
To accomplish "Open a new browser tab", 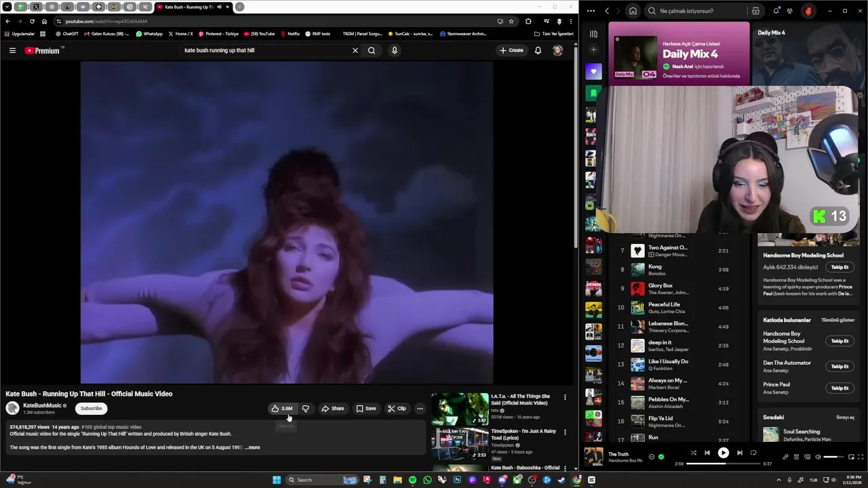I will tap(239, 7).
